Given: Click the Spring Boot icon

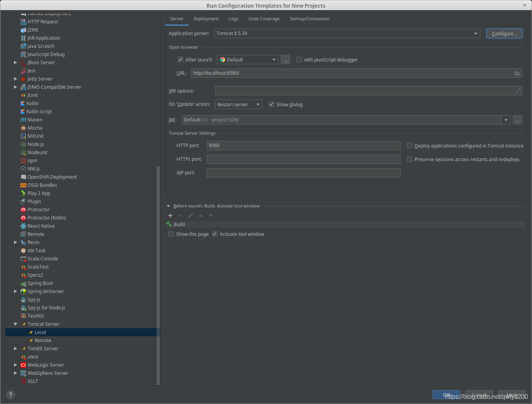Looking at the screenshot, I should 23,283.
